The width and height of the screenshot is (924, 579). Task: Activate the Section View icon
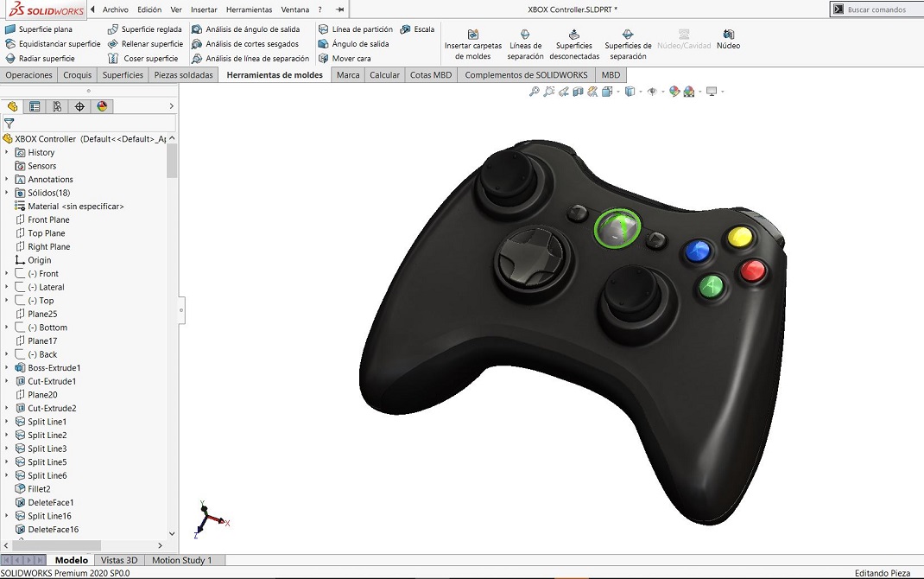tap(578, 92)
